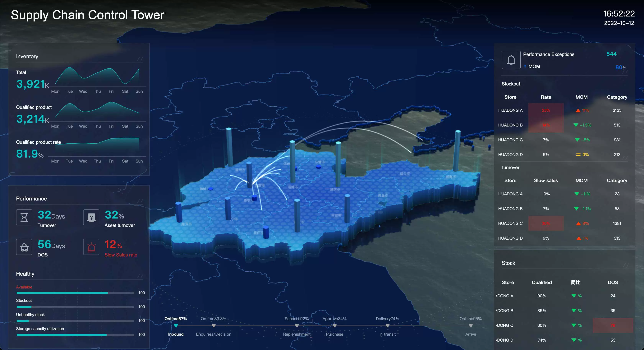Click the Storage capacity utilization bar

coord(75,335)
